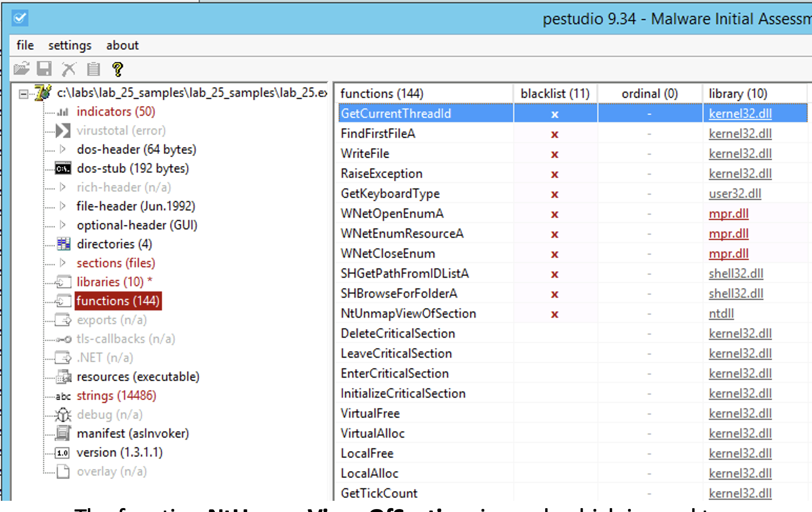Select the WriteFile function row
Image resolution: width=812 pixels, height=512 pixels.
coord(573,154)
